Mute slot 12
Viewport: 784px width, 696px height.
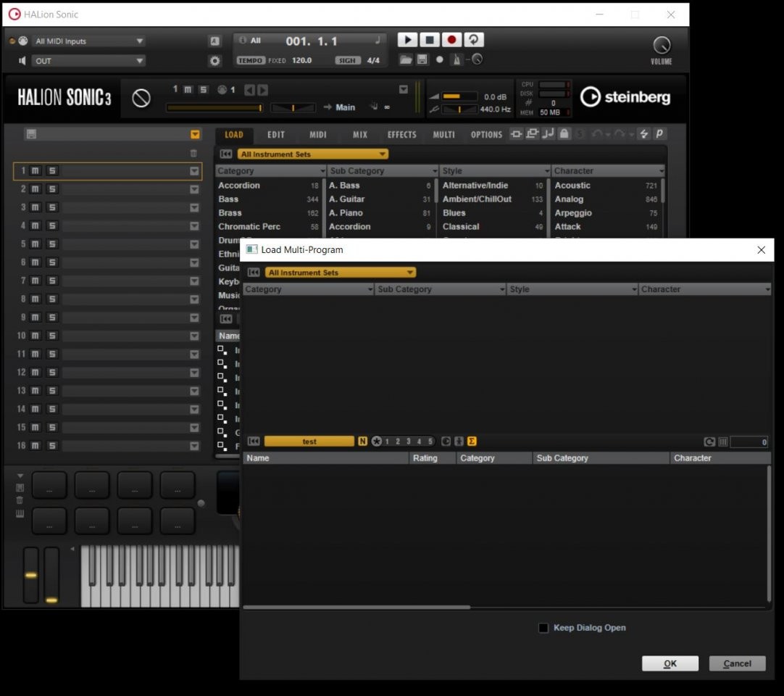point(35,372)
